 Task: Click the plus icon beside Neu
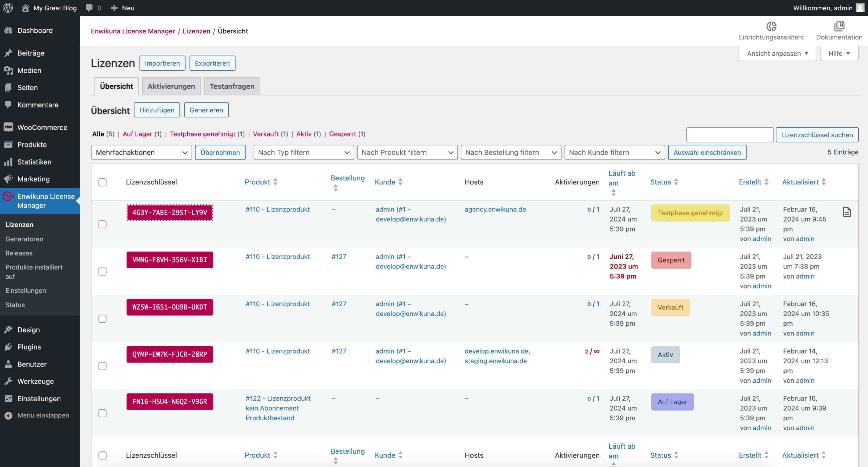tap(114, 8)
